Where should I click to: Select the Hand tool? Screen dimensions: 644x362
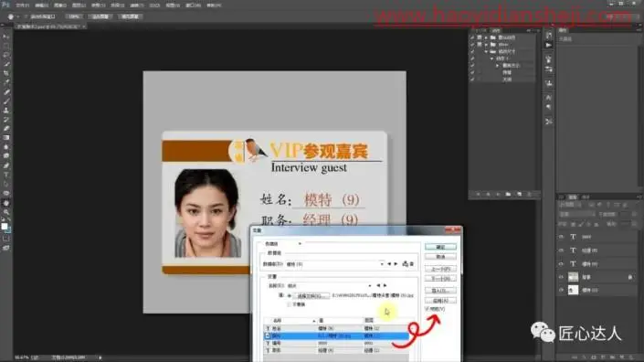coord(6,203)
